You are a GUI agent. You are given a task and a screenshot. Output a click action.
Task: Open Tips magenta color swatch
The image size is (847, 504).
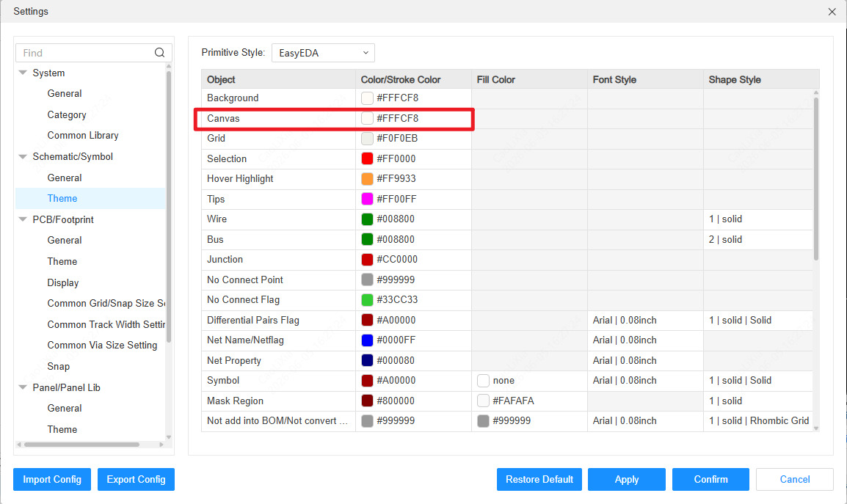pos(367,199)
